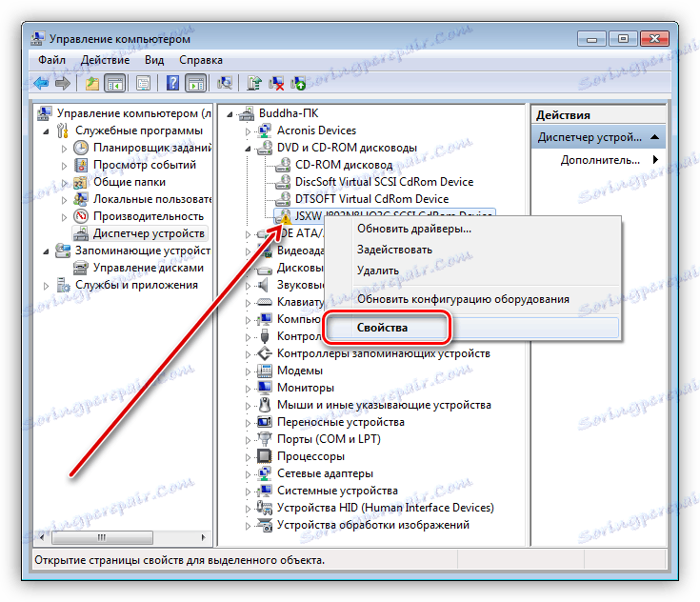The image size is (700, 602).
Task: Select Acronis Devices category
Action: point(316,130)
